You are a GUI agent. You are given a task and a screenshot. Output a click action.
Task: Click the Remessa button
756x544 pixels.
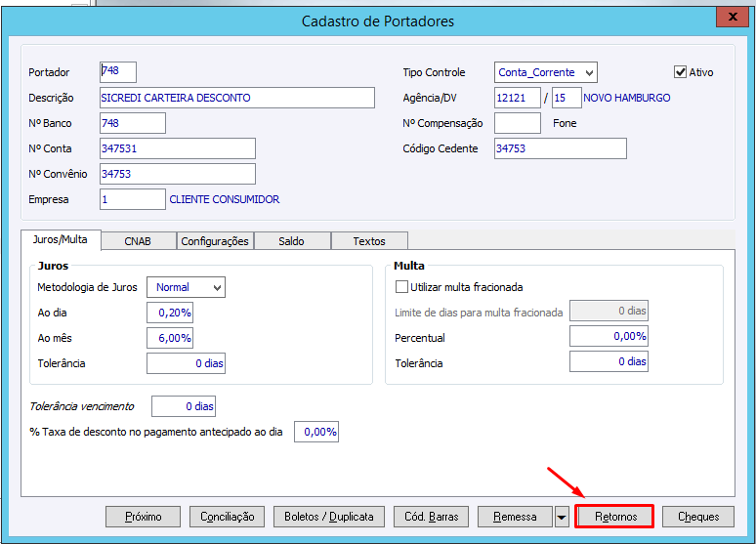515,517
